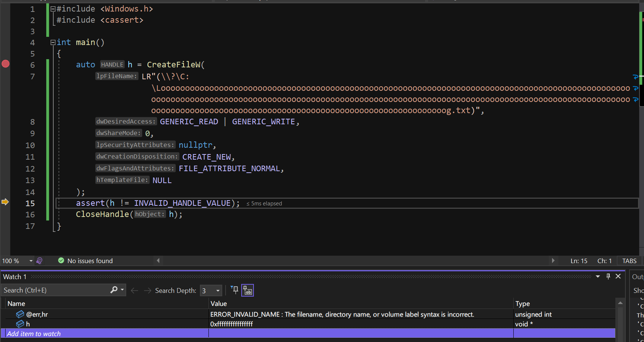Image resolution: width=644 pixels, height=342 pixels.
Task: Click the green 'No issues found' checkmark icon
Action: (x=61, y=261)
